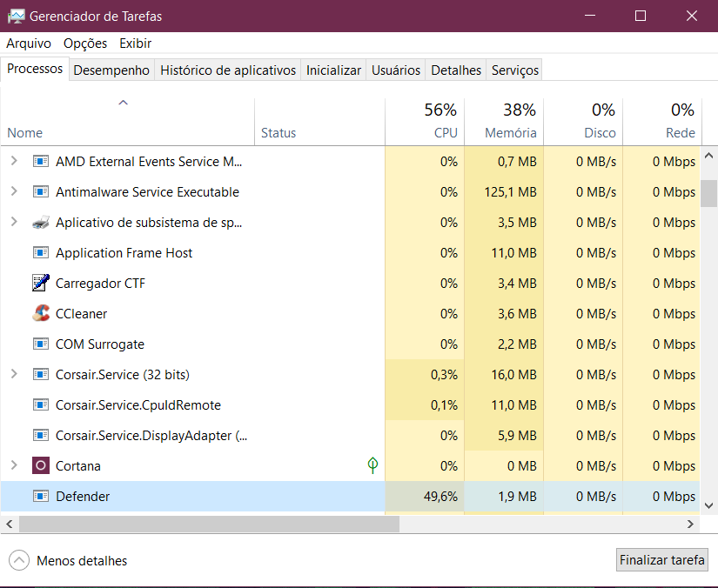The height and width of the screenshot is (588, 718).
Task: Click the printer spooler subsystem icon
Action: 41,223
